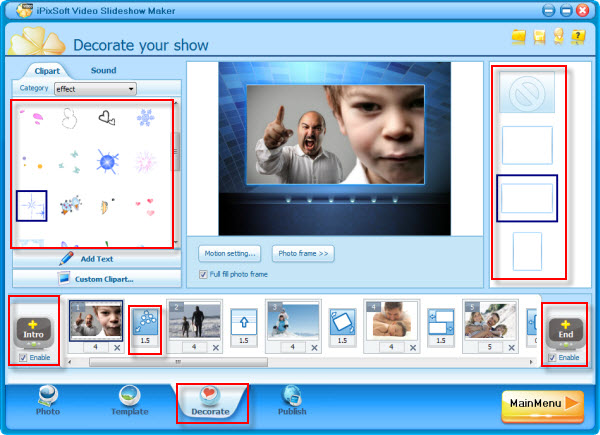Go to the Decorate step tab
600x435 pixels.
210,401
